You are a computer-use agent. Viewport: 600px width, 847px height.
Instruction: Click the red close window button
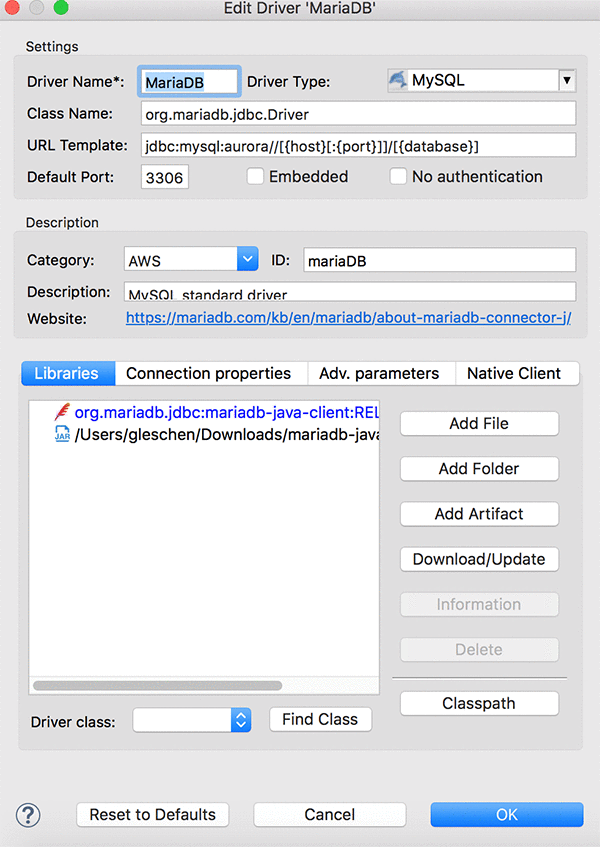(x=11, y=7)
